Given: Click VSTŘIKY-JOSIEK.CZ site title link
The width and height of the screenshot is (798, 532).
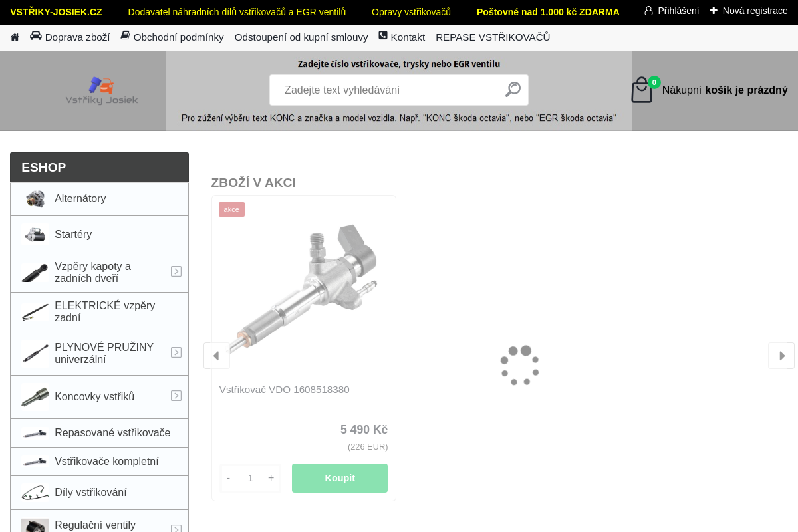Looking at the screenshot, I should pos(56,12).
